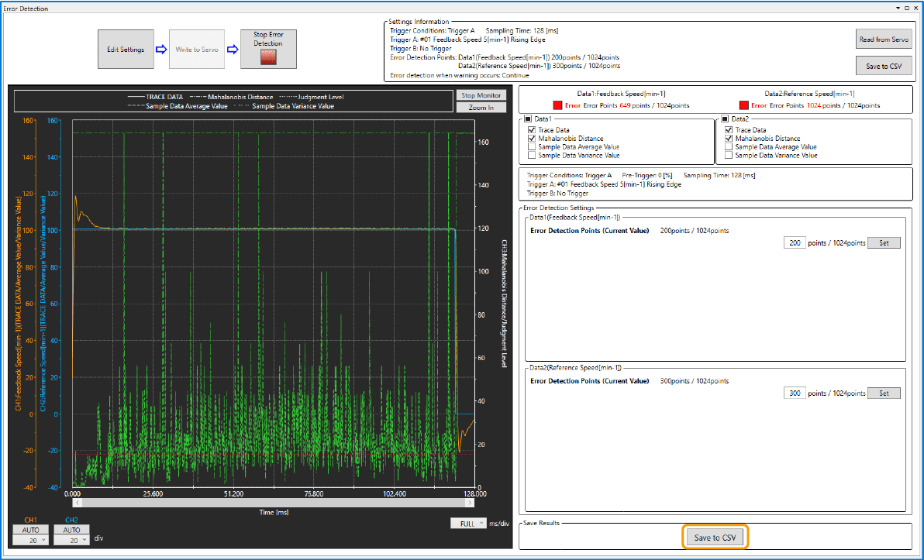The height and width of the screenshot is (560, 924).
Task: Click the red Data2 error status indicator
Action: (743, 105)
